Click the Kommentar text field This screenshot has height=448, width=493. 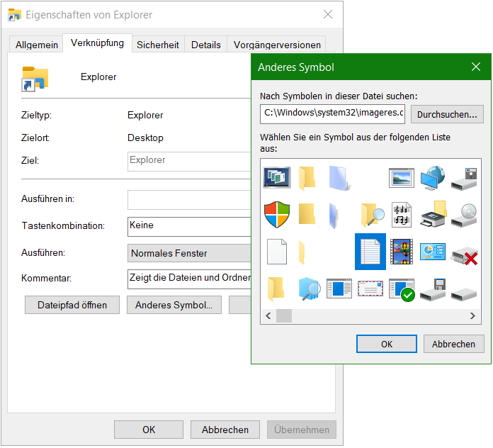[189, 279]
